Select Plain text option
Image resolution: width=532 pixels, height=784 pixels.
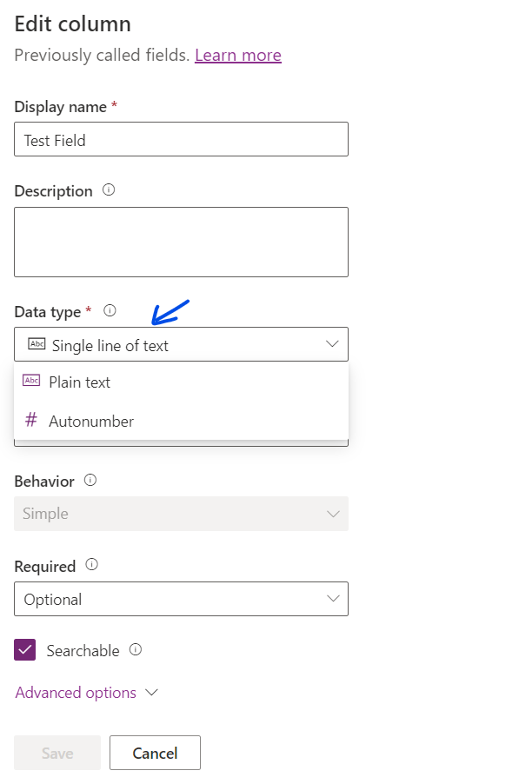point(181,382)
